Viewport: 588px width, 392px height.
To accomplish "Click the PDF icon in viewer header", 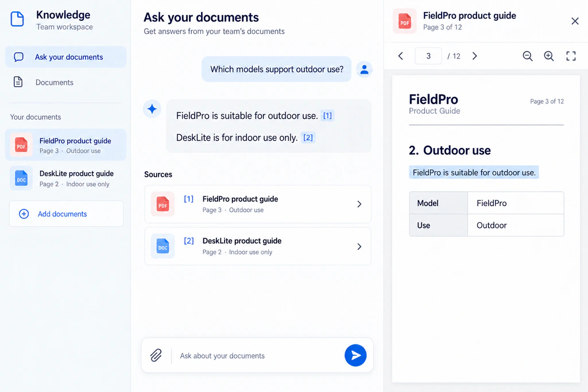I will point(405,21).
